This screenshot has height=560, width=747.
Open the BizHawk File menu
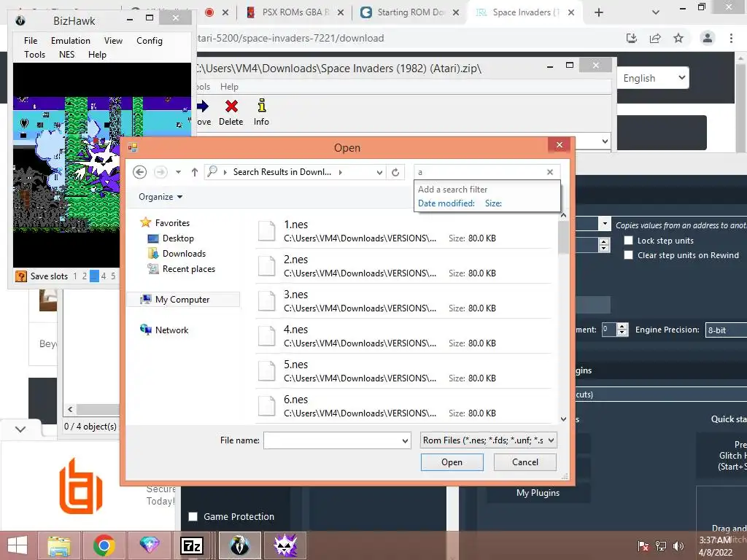click(31, 41)
